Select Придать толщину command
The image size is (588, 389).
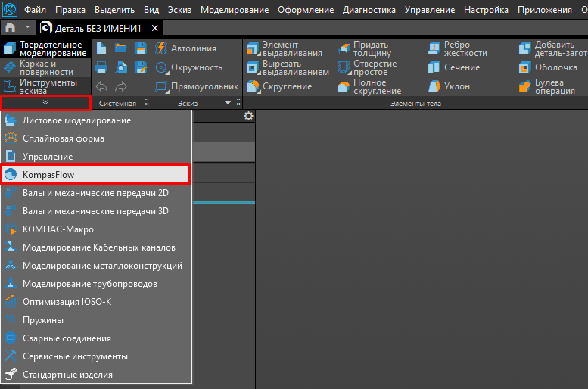click(x=365, y=48)
